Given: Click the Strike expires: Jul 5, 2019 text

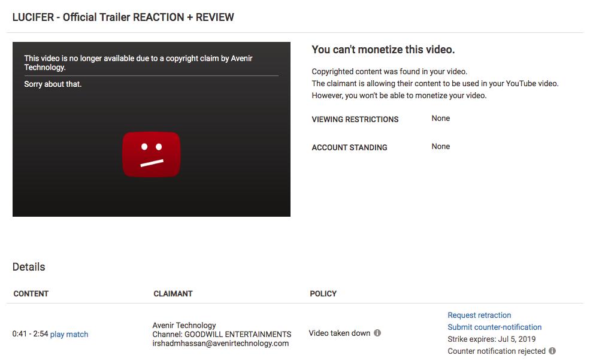Looking at the screenshot, I should tap(491, 339).
